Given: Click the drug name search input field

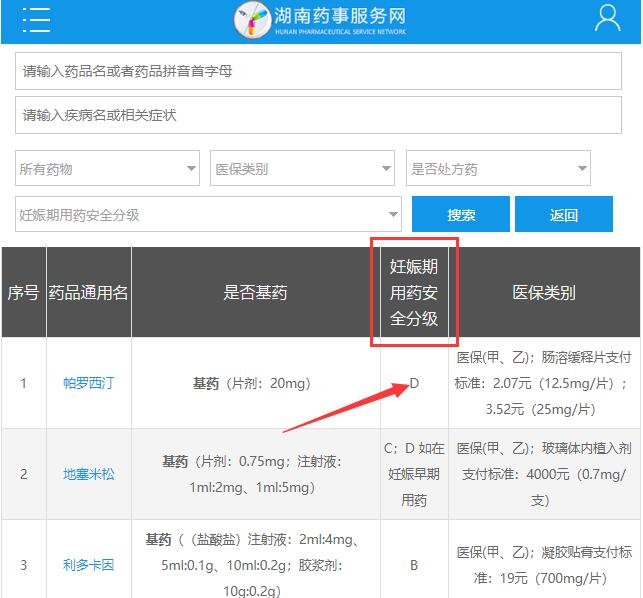Looking at the screenshot, I should (320, 71).
